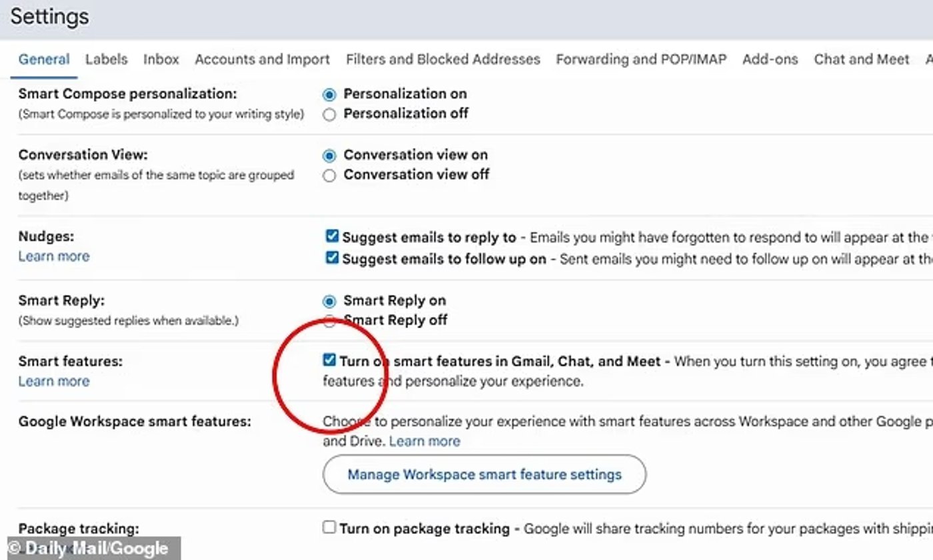Open the Nudges Learn more link
933x560 pixels.
(x=54, y=256)
